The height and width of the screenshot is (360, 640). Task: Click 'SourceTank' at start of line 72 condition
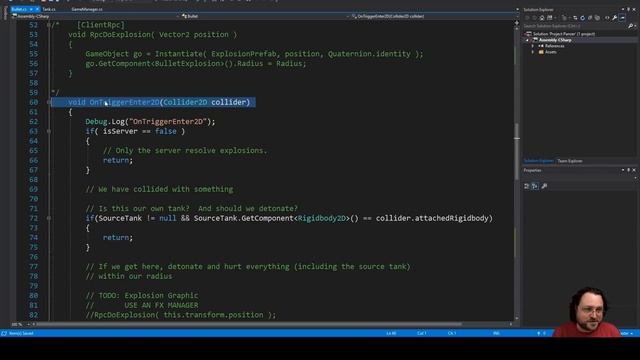coord(120,218)
